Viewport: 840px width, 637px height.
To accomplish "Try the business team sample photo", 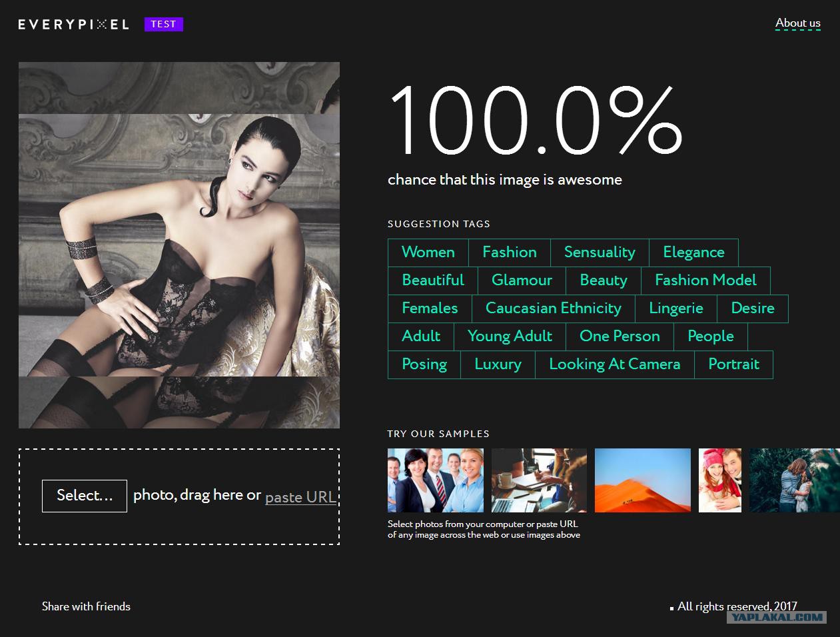I will [436, 480].
